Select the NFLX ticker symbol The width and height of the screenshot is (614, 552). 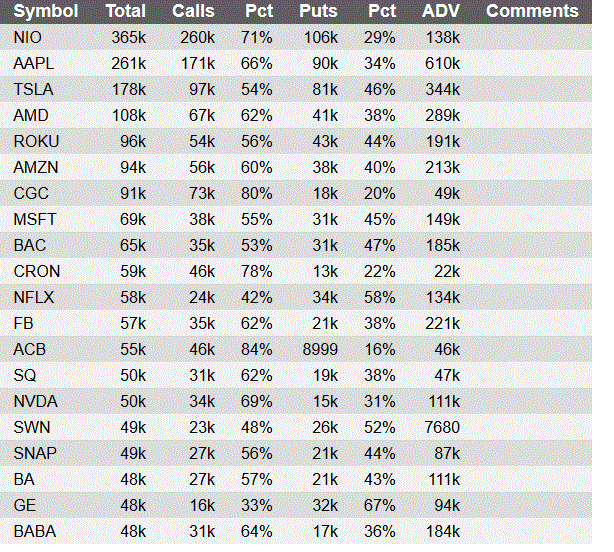pos(34,298)
